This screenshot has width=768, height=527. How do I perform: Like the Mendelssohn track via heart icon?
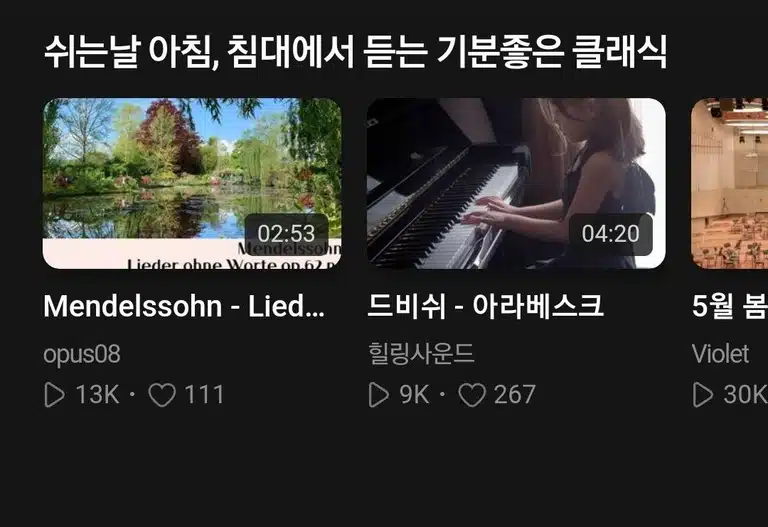click(x=162, y=395)
